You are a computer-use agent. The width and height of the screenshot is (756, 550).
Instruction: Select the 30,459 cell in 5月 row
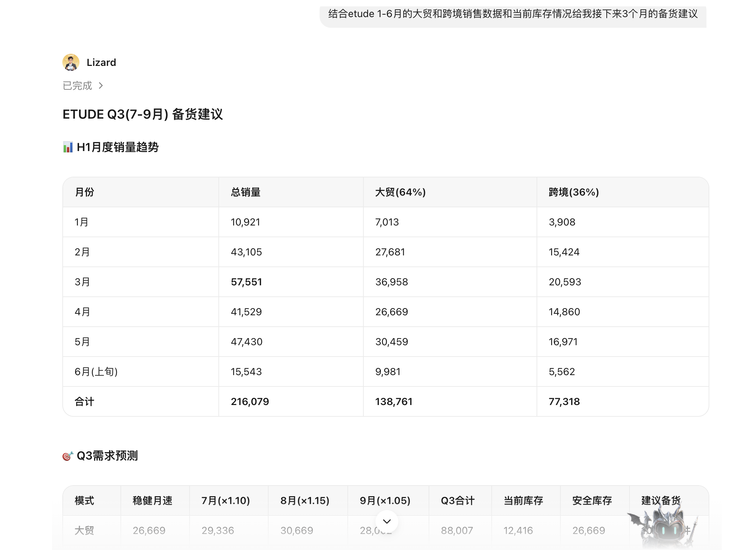point(392,342)
